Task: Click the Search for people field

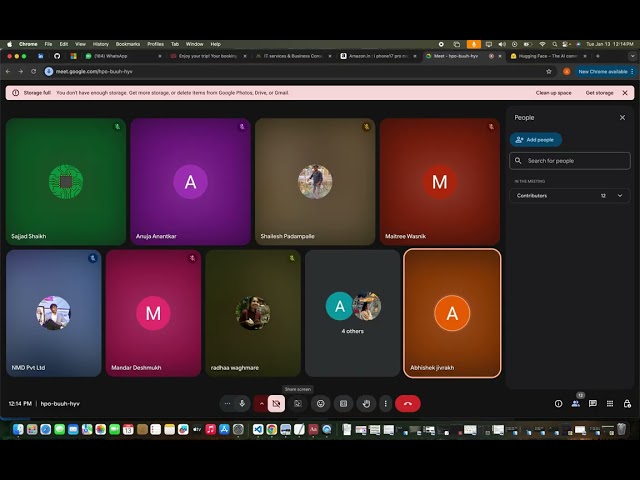Action: 570,160
